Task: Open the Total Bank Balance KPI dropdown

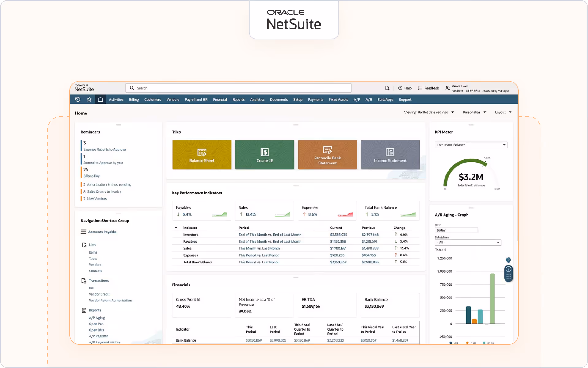Action: pos(471,145)
